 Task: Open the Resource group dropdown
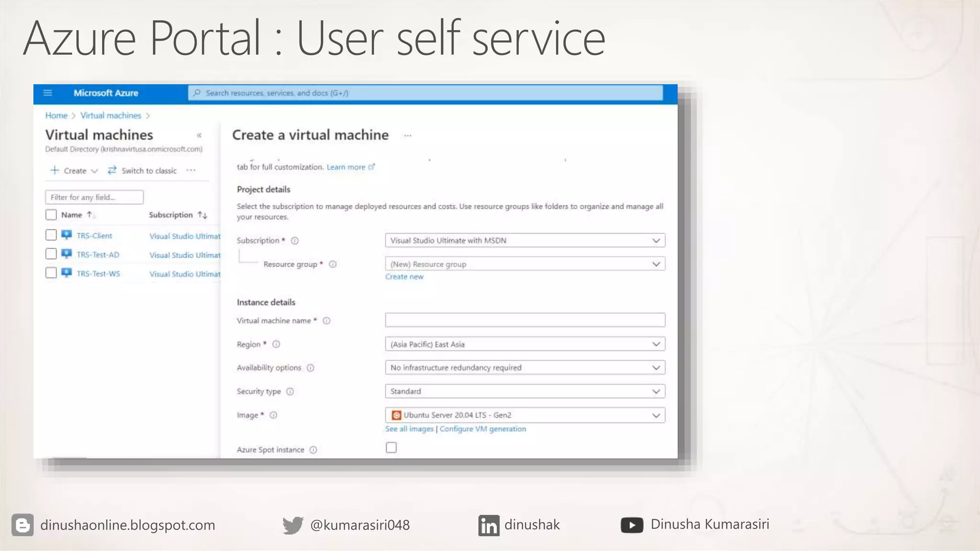point(525,264)
